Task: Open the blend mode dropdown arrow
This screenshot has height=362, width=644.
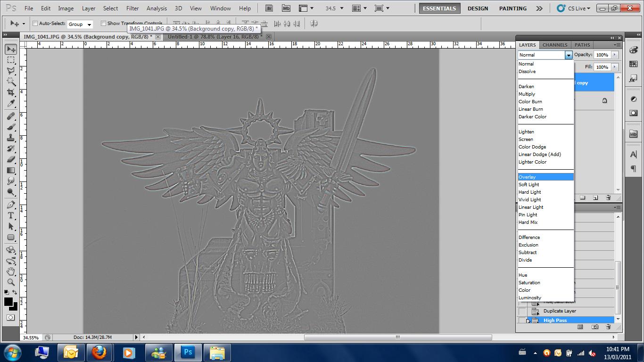Action: coord(569,55)
